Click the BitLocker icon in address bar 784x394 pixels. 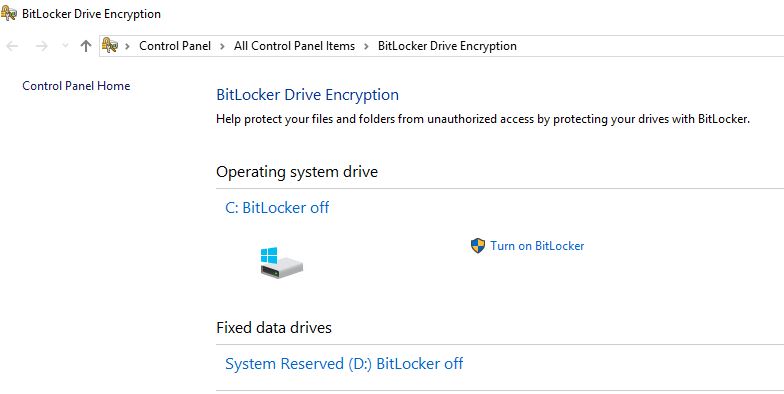coord(110,46)
